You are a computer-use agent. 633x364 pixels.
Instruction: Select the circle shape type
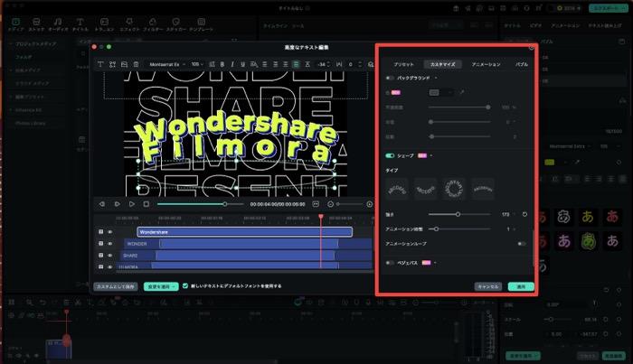point(454,189)
